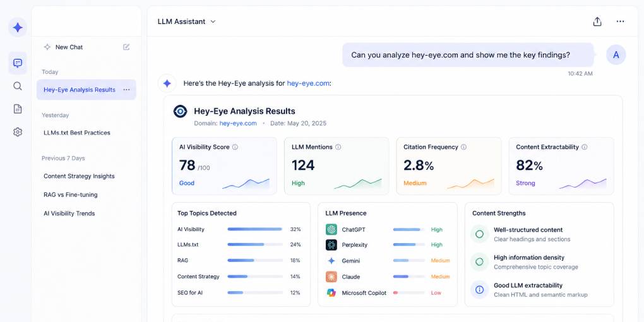This screenshot has height=322, width=644.
Task: Click the Microsoft Copilot presence bar
Action: point(408,293)
